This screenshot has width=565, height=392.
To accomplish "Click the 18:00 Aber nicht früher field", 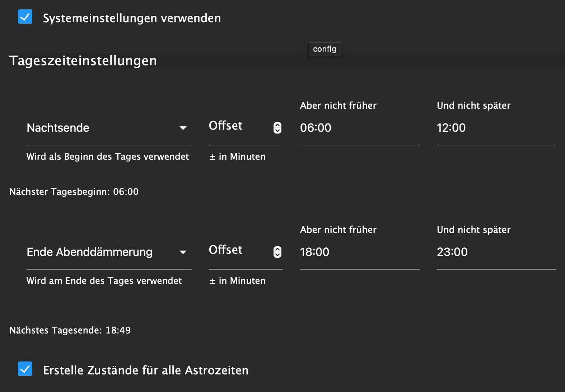I will (x=359, y=252).
